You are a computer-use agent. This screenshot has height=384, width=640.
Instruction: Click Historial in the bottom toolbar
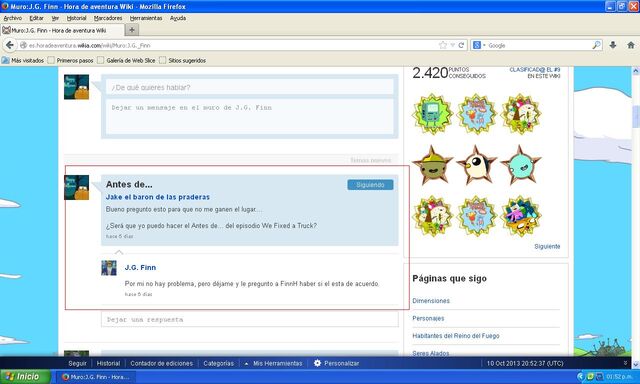click(108, 363)
